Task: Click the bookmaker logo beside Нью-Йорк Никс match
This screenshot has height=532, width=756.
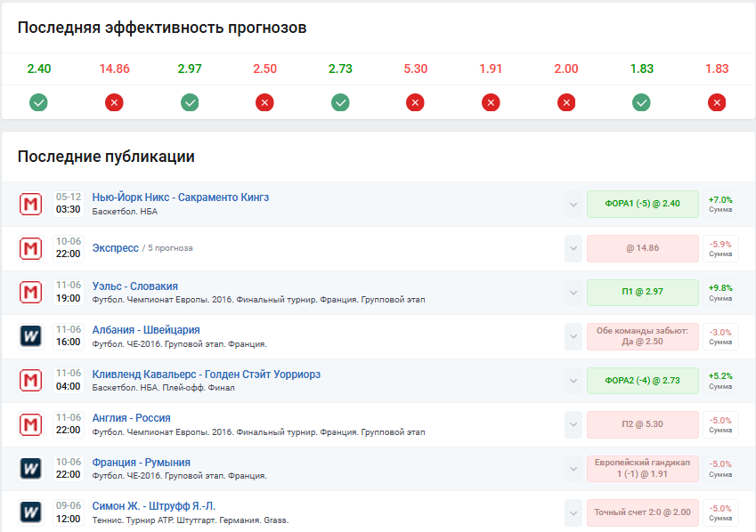Action: click(x=30, y=204)
